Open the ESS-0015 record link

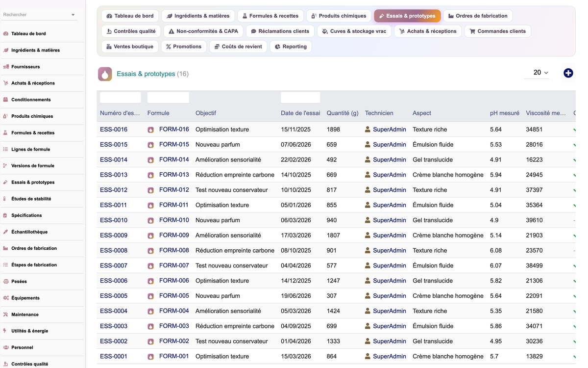tap(114, 145)
